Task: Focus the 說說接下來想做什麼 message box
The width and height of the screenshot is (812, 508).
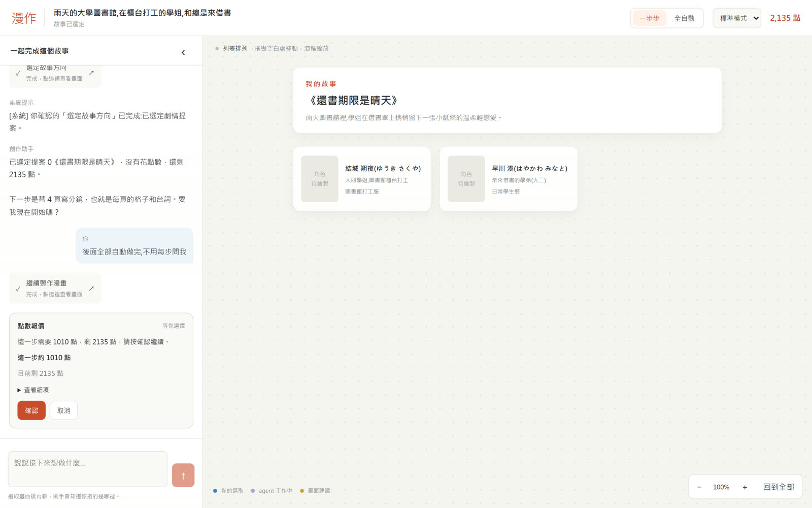Action: point(88,469)
